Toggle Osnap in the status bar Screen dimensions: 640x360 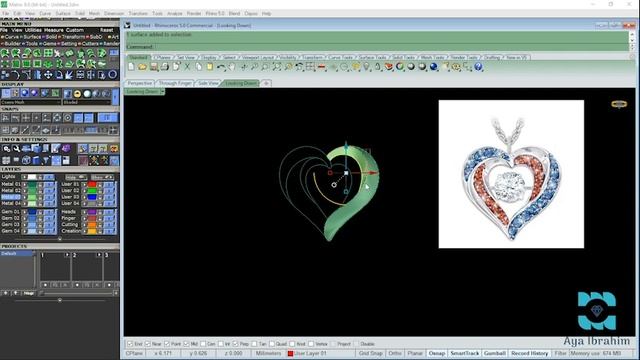[x=437, y=353]
